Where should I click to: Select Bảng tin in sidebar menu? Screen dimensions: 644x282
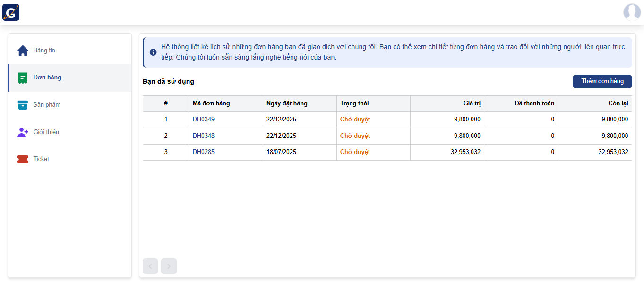(44, 51)
